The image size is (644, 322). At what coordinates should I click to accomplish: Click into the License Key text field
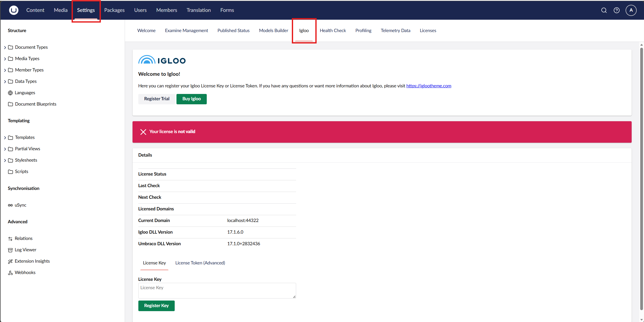217,290
